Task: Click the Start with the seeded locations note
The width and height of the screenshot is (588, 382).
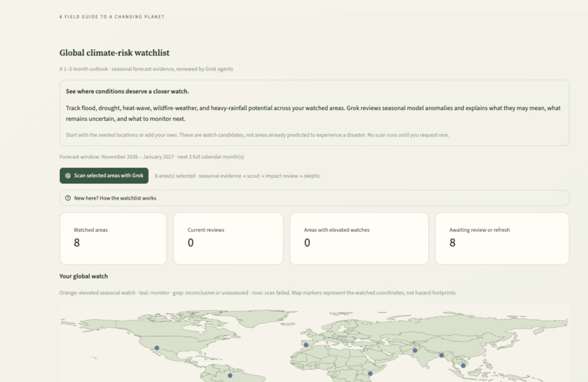Action: point(258,135)
